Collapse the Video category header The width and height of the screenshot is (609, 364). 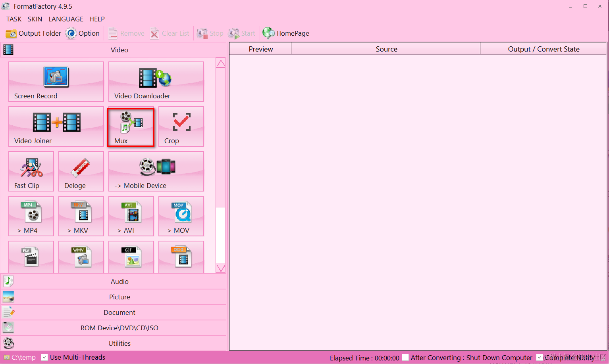pyautogui.click(x=114, y=50)
